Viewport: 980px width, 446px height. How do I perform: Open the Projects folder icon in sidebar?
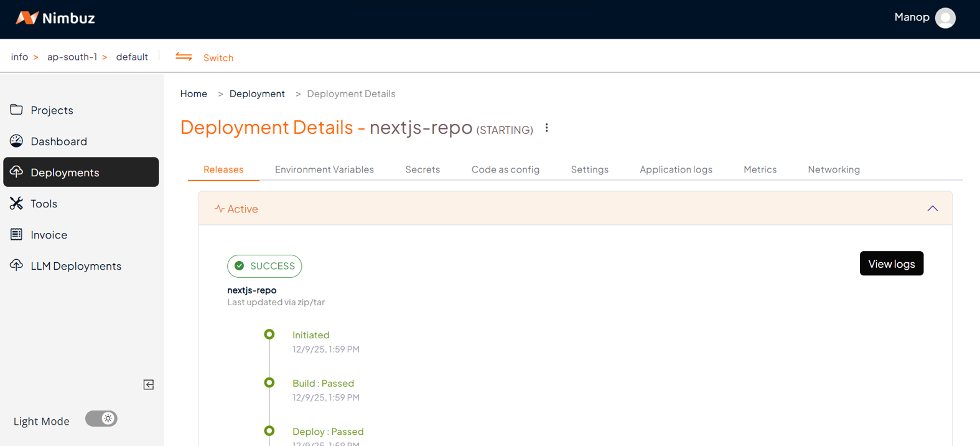tap(16, 110)
